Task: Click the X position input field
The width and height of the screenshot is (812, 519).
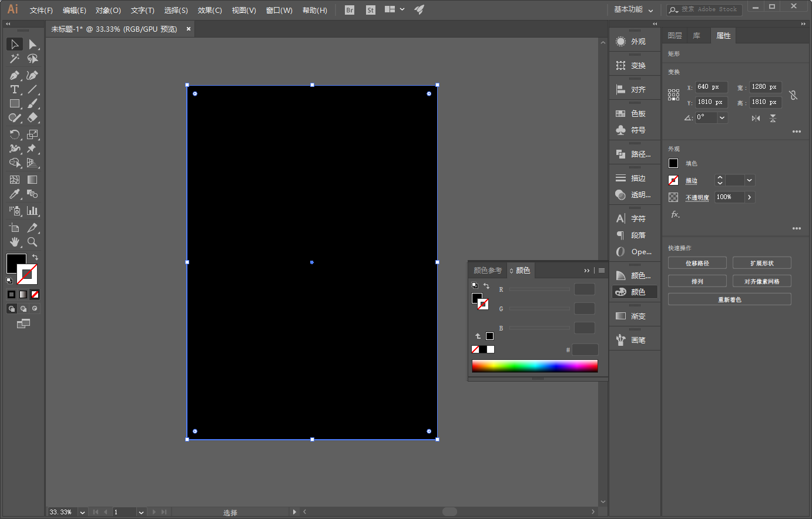Action: click(711, 87)
